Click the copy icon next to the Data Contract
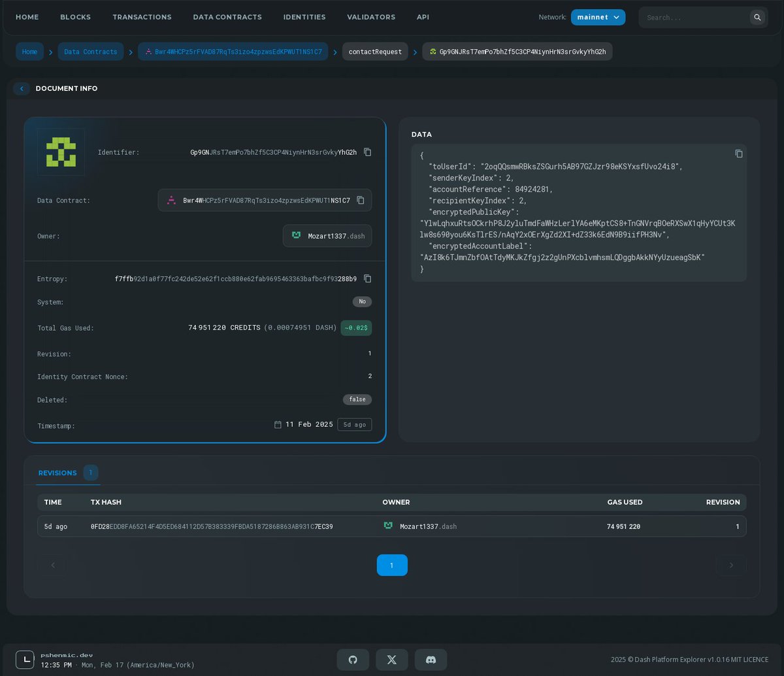 point(361,201)
